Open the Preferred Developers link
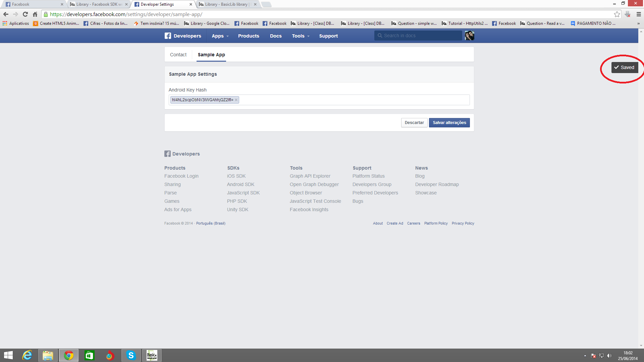This screenshot has width=644, height=362. (x=375, y=193)
